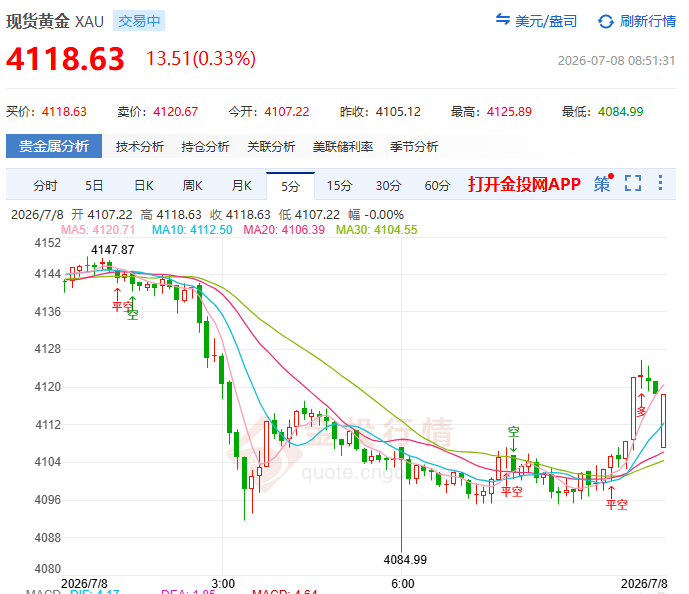Click the 现货黄金 XAU title
689x594 pixels.
click(55, 21)
